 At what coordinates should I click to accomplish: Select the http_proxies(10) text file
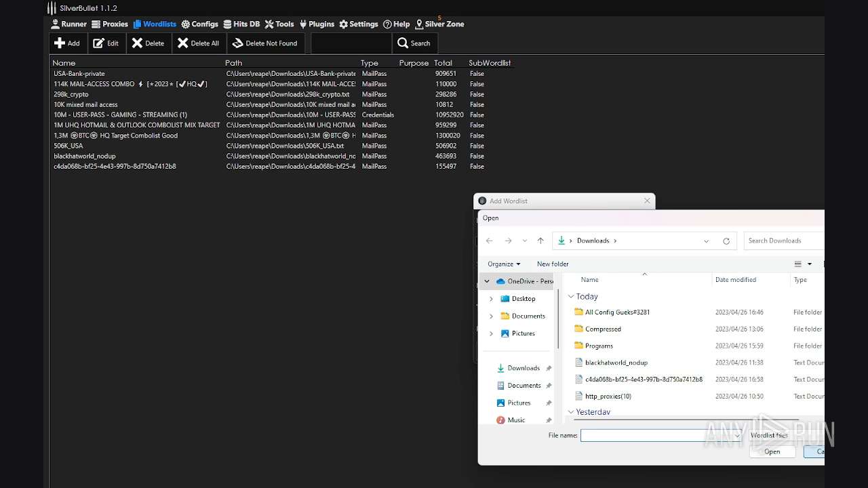(608, 396)
